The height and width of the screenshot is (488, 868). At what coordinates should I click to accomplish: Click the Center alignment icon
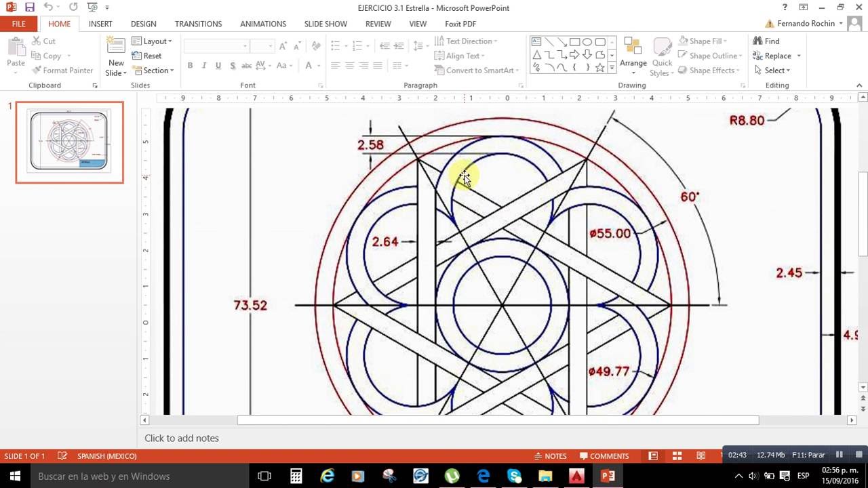[349, 66]
